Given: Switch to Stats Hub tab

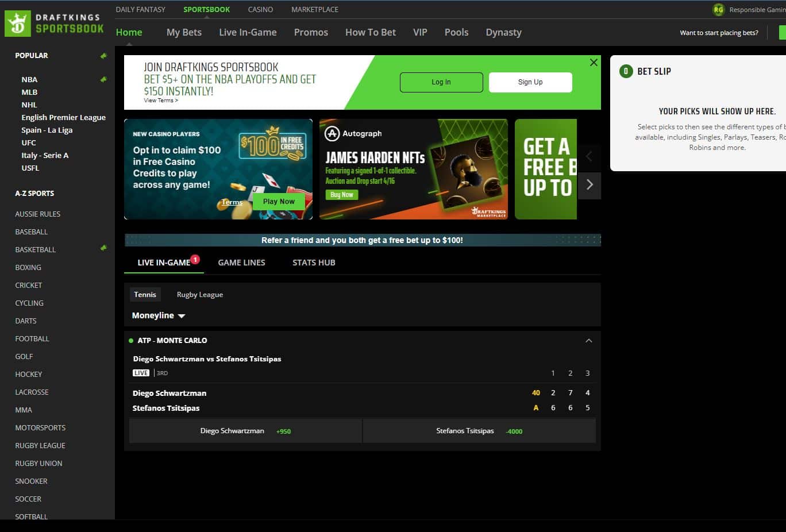Looking at the screenshot, I should pos(314,263).
